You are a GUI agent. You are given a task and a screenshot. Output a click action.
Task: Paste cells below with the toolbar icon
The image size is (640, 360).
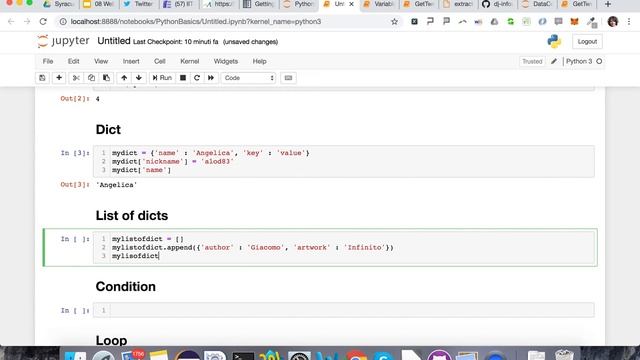coord(106,78)
